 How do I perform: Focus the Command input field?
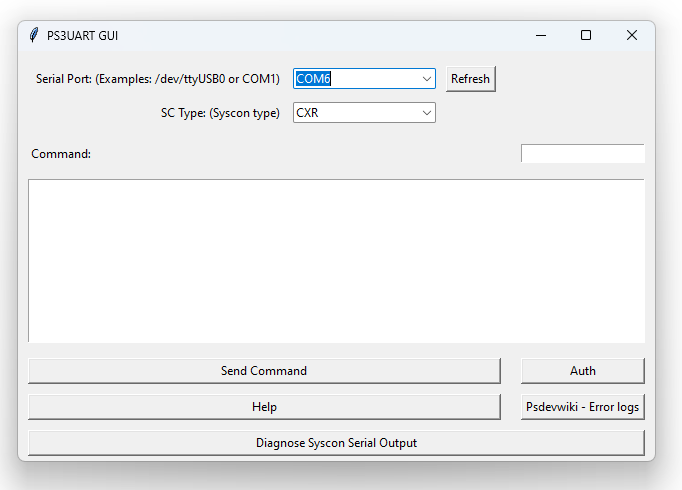click(582, 154)
